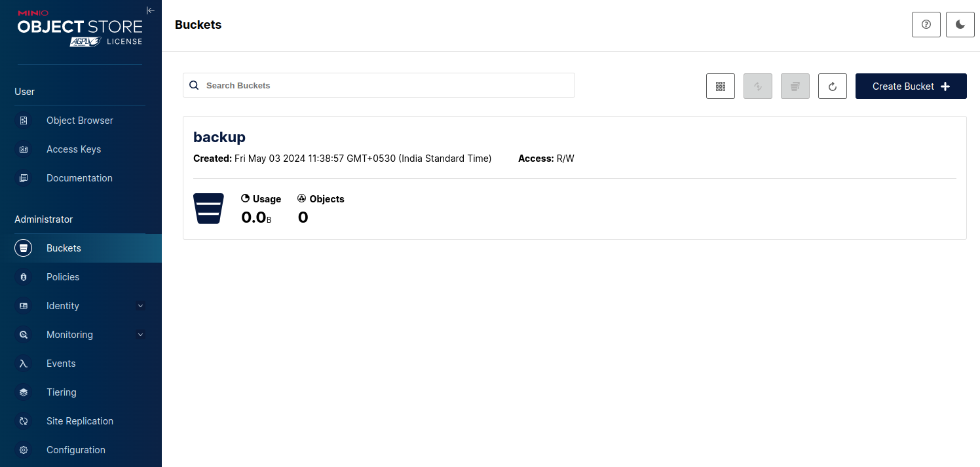Open the backup bucket
The width and height of the screenshot is (980, 467).
pos(219,137)
